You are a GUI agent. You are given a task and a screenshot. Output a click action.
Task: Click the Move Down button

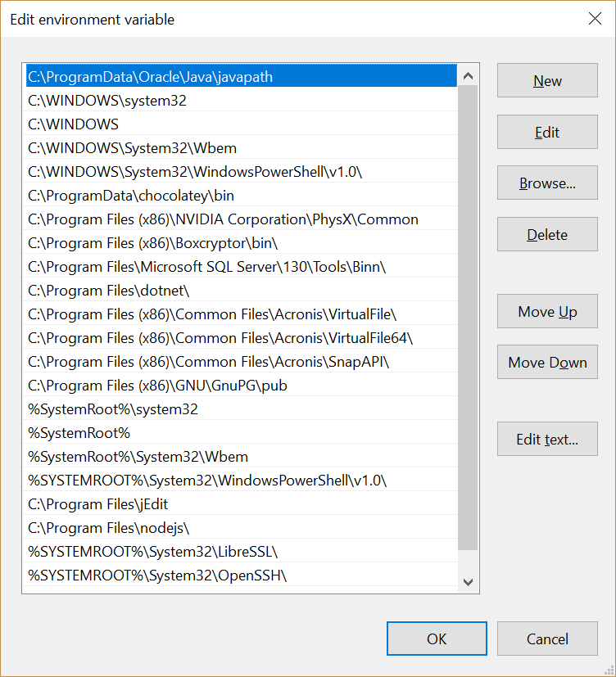(x=547, y=363)
